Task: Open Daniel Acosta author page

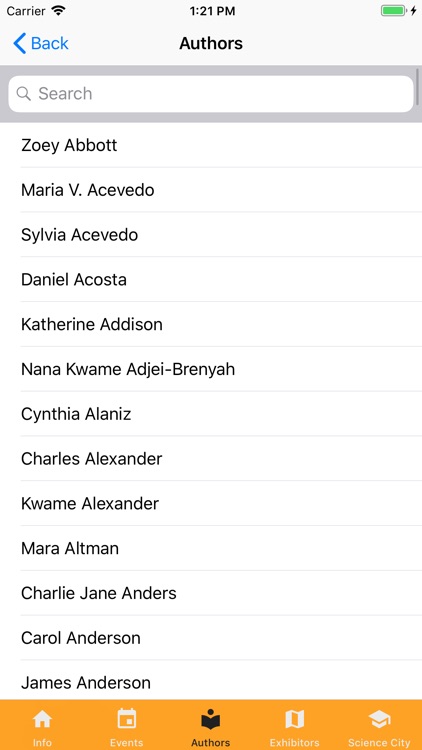Action: pyautogui.click(x=211, y=279)
